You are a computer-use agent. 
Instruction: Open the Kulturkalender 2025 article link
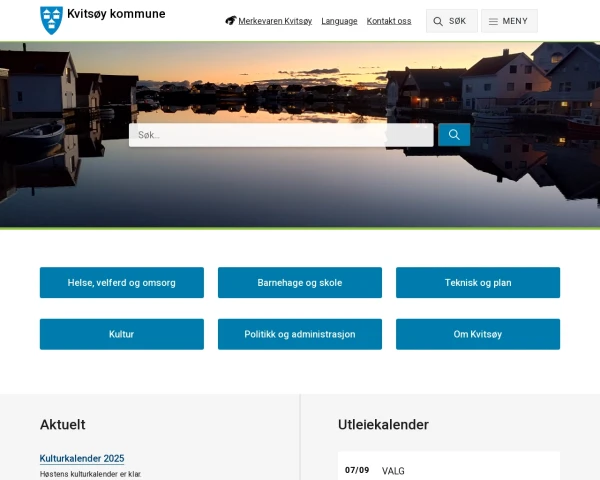point(82,458)
